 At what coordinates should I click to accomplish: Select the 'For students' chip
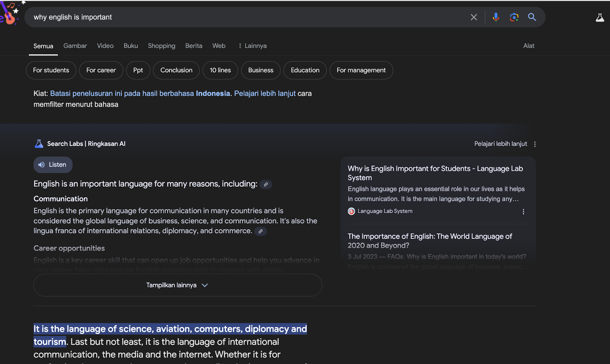click(x=51, y=70)
